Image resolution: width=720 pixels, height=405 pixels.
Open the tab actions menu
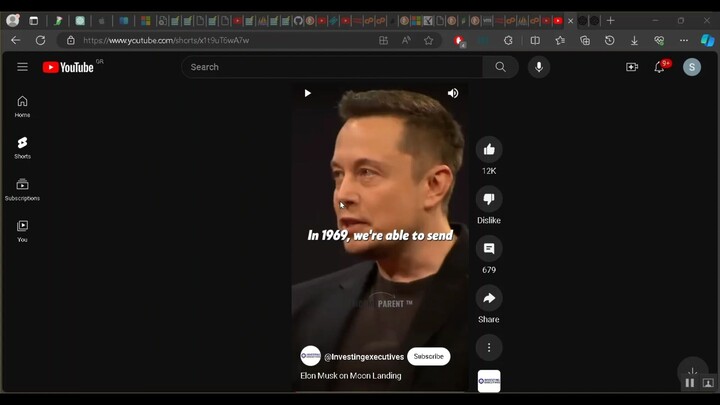pos(34,21)
